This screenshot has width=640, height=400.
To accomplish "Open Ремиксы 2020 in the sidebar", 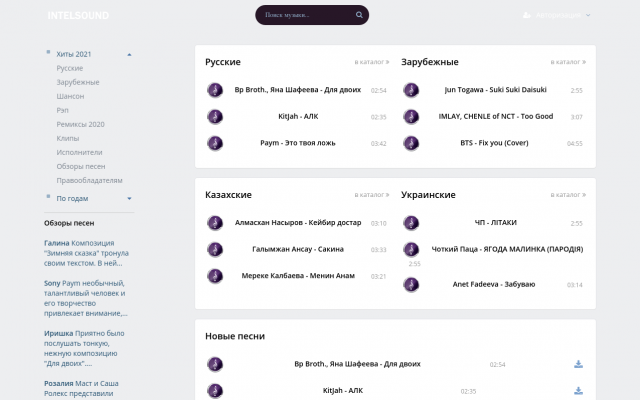I will coord(80,124).
